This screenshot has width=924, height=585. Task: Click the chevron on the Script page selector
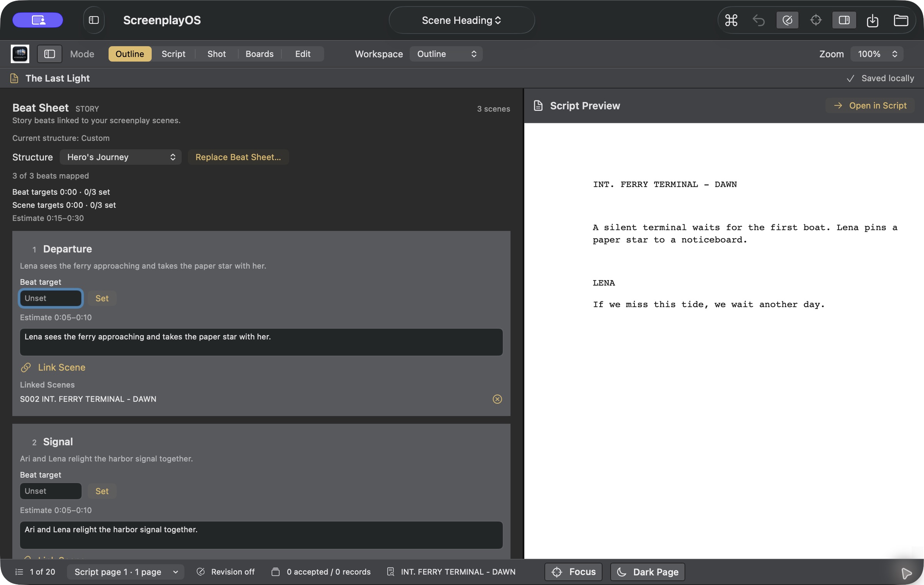[x=176, y=572]
